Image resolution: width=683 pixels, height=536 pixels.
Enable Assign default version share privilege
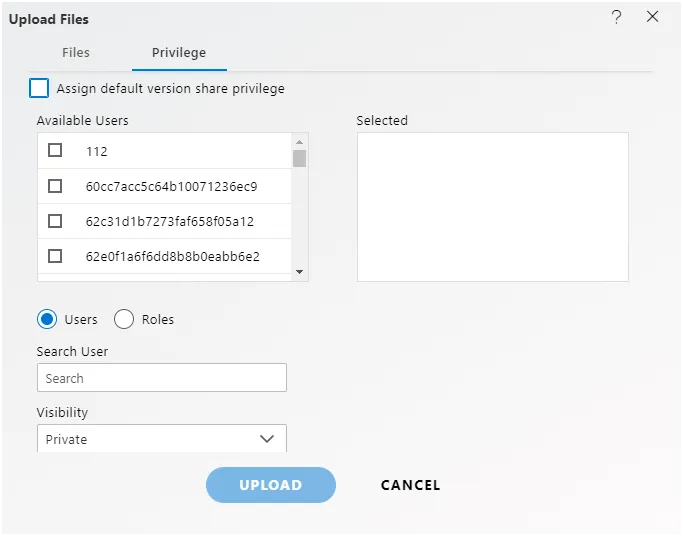coord(39,89)
